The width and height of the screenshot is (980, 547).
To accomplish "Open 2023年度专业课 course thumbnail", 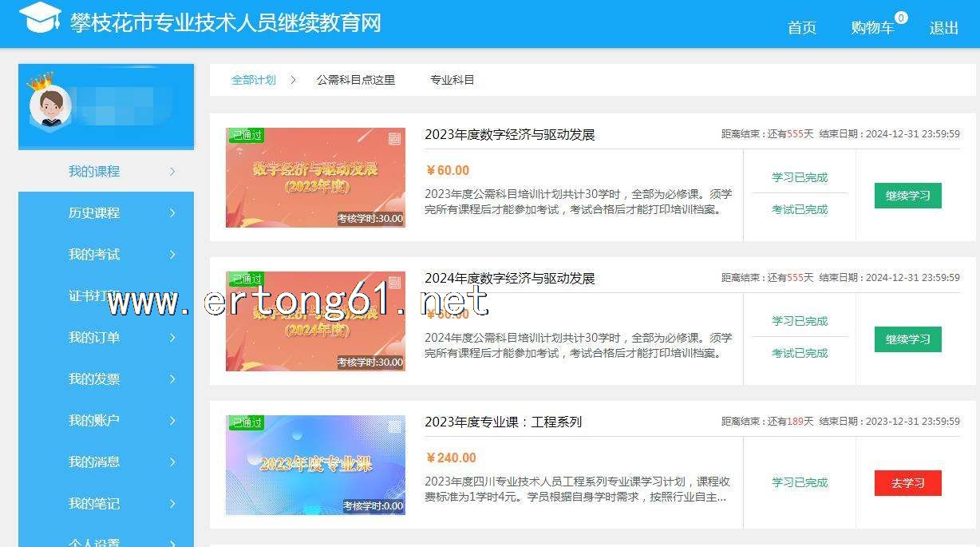I will point(315,465).
